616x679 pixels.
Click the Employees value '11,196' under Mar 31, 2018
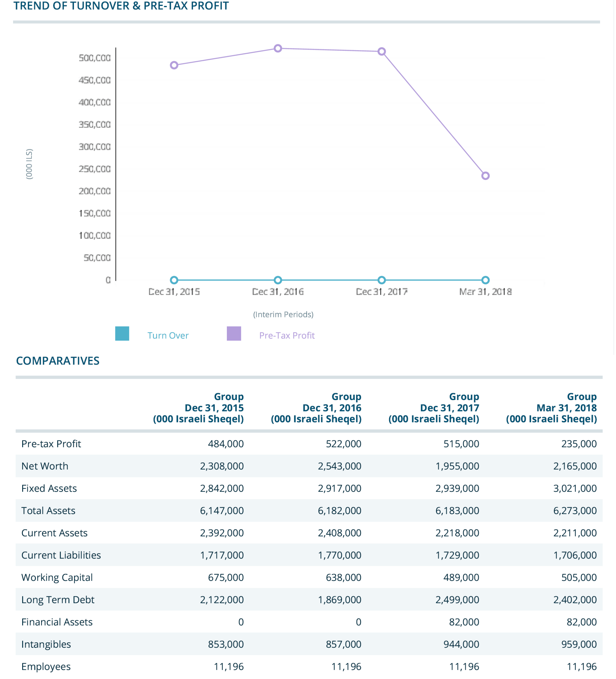582,667
